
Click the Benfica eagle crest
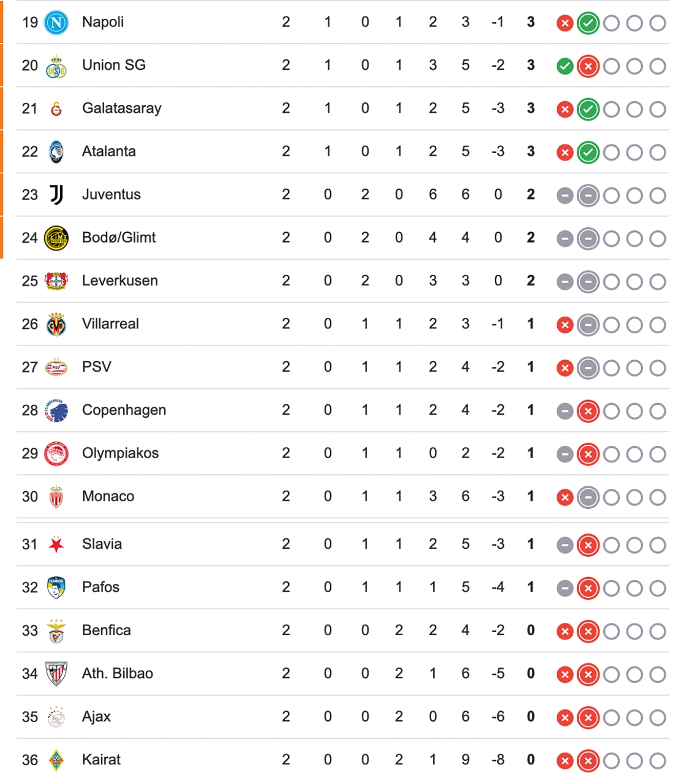coord(56,631)
